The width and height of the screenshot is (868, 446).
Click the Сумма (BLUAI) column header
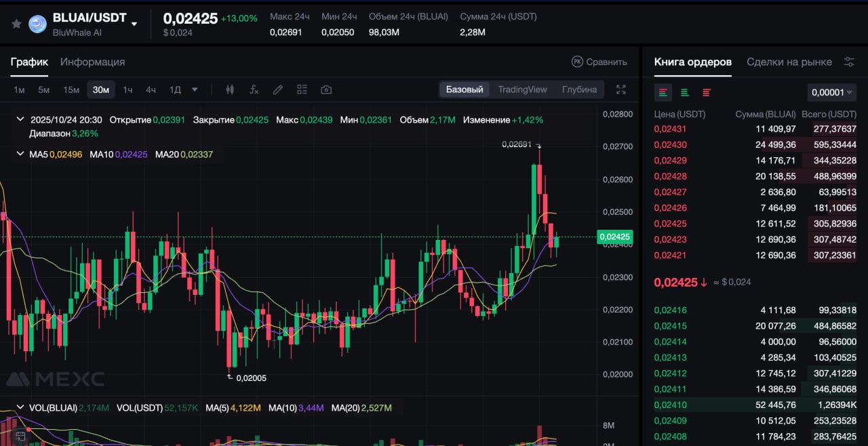tap(766, 114)
